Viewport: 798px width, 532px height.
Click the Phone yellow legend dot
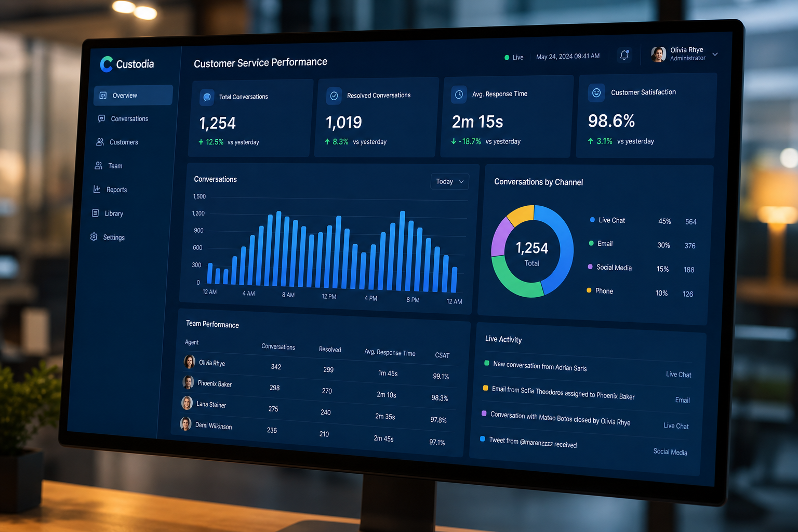point(589,290)
